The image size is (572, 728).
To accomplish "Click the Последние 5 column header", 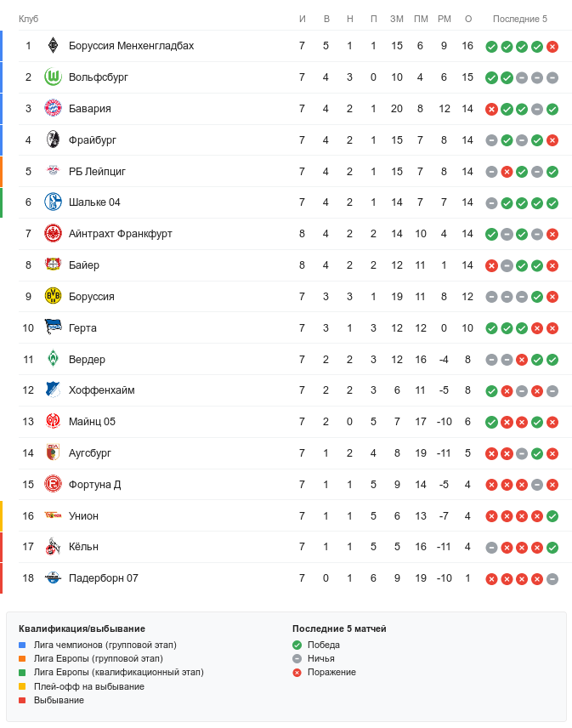I will 520,19.
